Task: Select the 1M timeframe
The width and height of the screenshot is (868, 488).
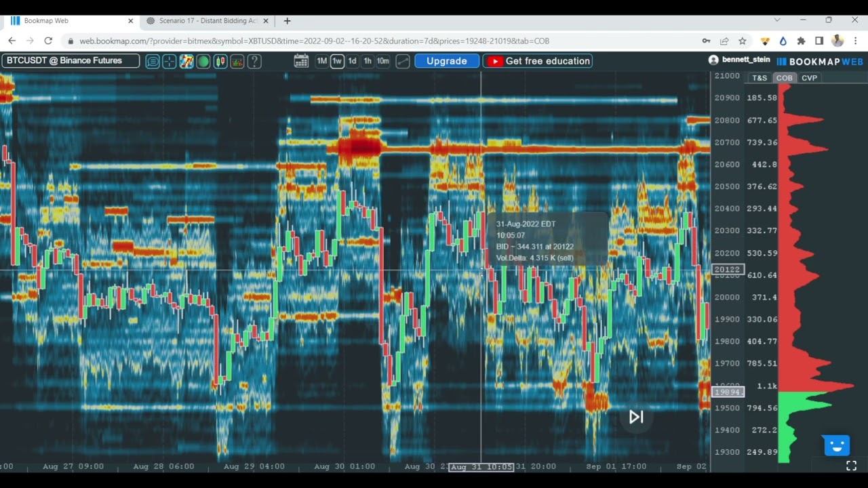Action: click(322, 61)
